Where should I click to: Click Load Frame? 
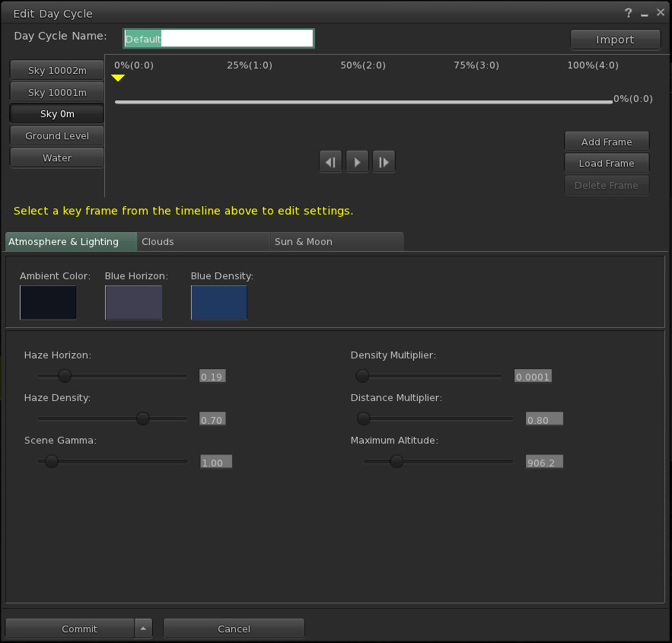(607, 163)
